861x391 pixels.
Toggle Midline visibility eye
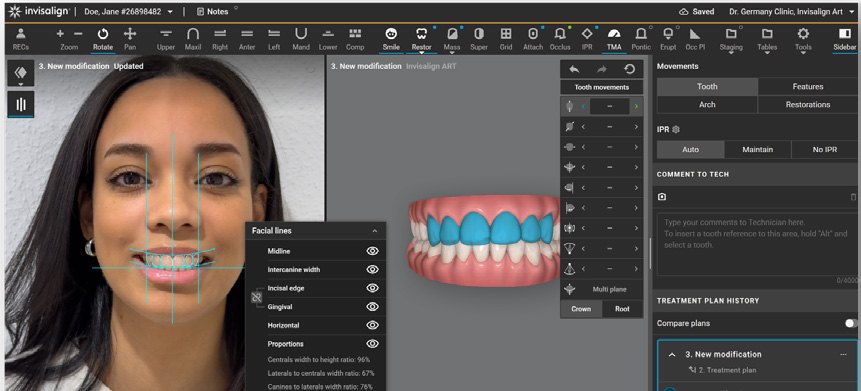pos(372,251)
